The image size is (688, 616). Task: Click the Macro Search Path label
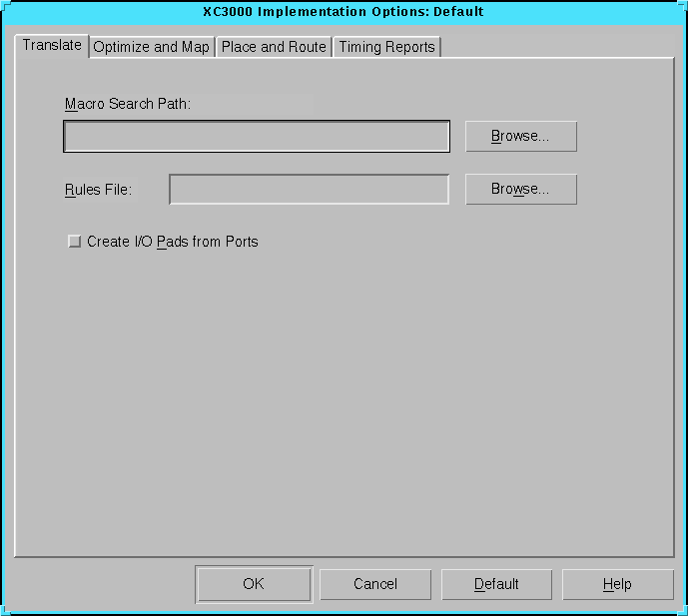click(x=127, y=104)
